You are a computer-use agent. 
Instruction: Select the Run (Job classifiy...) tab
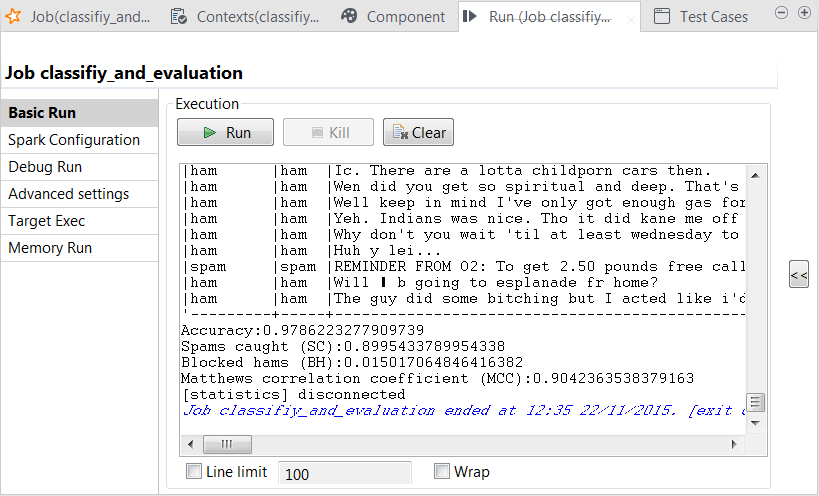point(549,17)
